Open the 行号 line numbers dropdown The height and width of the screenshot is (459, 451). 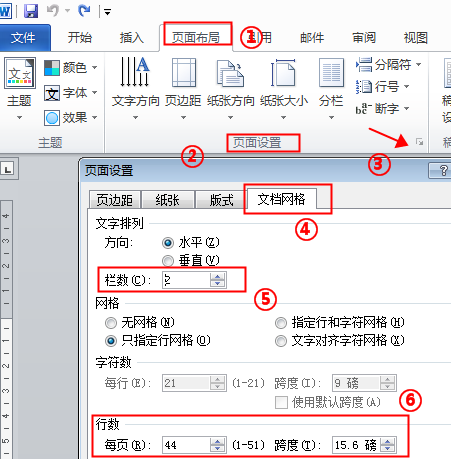382,86
